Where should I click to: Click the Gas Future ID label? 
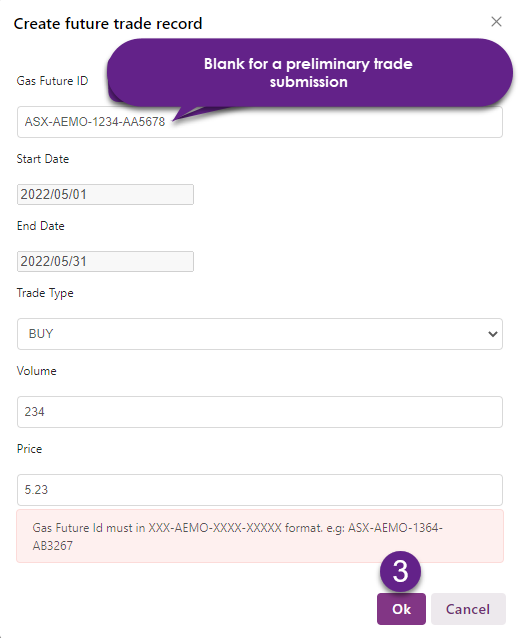[x=52, y=81]
